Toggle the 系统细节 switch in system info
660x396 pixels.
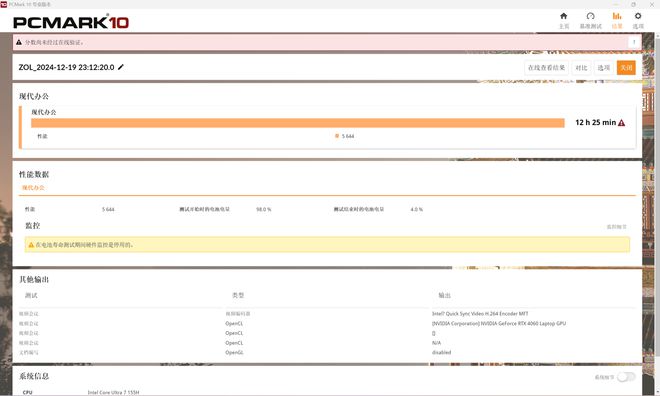coord(626,377)
